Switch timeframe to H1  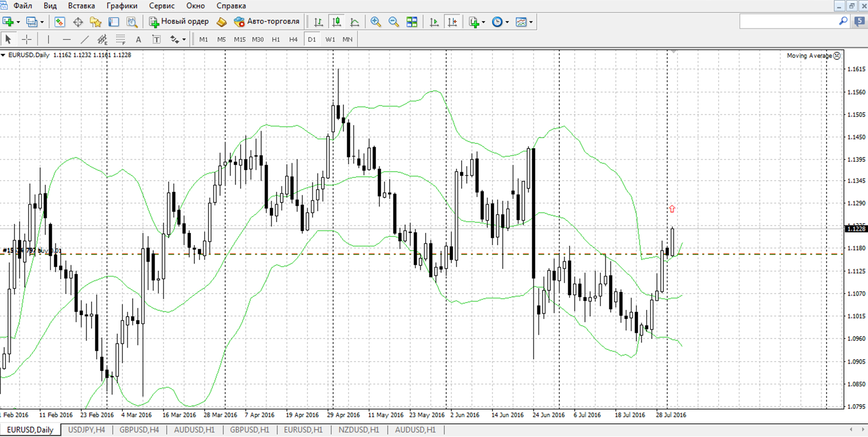[276, 40]
